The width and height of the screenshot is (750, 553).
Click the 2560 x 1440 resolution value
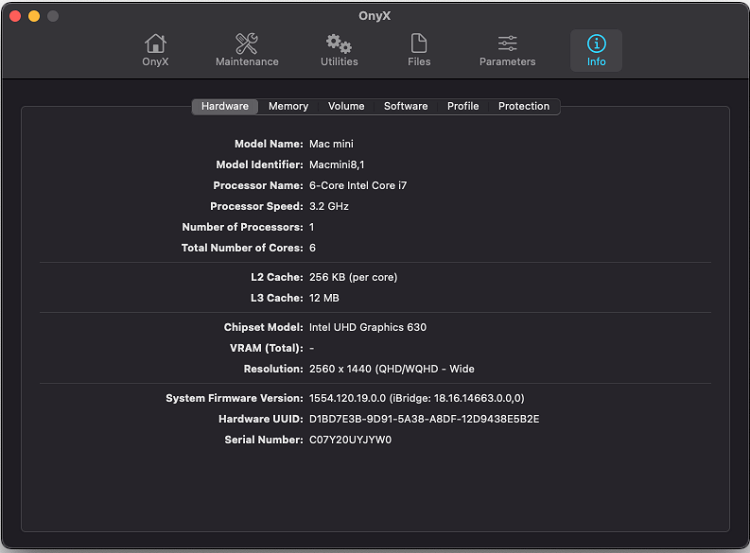(391, 369)
